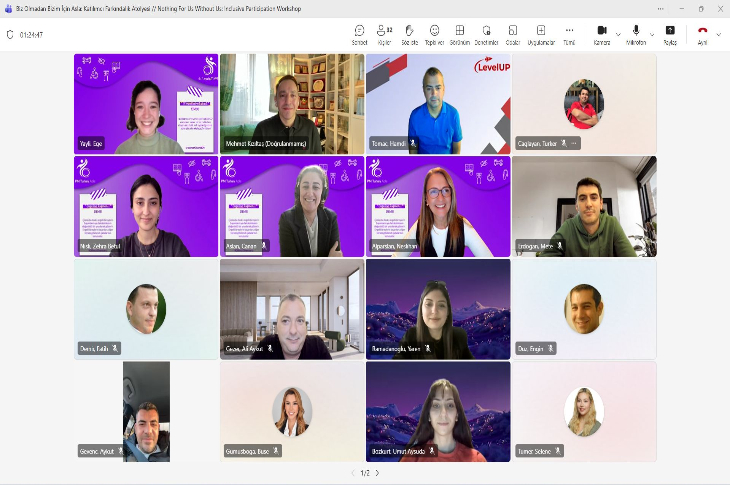Expand the microphone options arrow
Screen dimensions: 730x485
pyautogui.click(x=652, y=34)
